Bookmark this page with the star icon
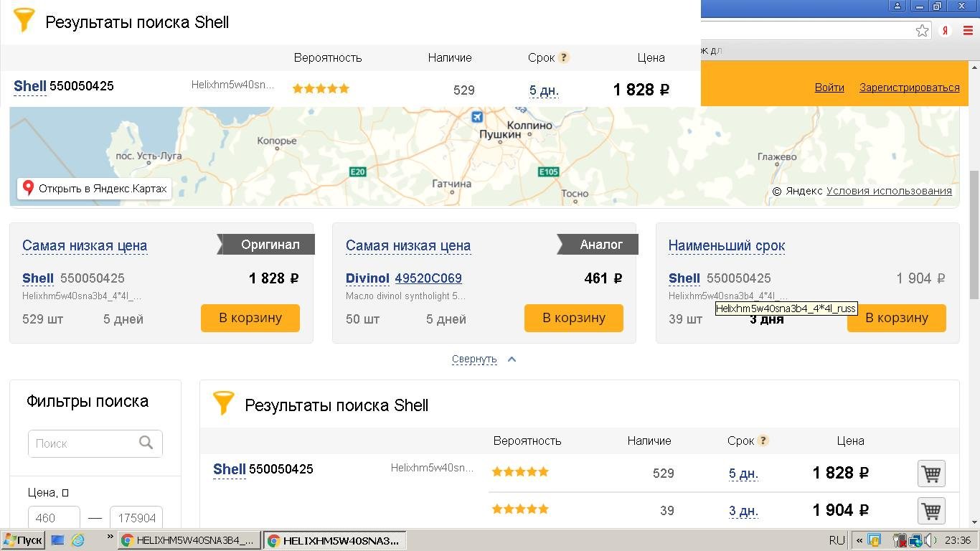This screenshot has height=551, width=980. point(923,30)
